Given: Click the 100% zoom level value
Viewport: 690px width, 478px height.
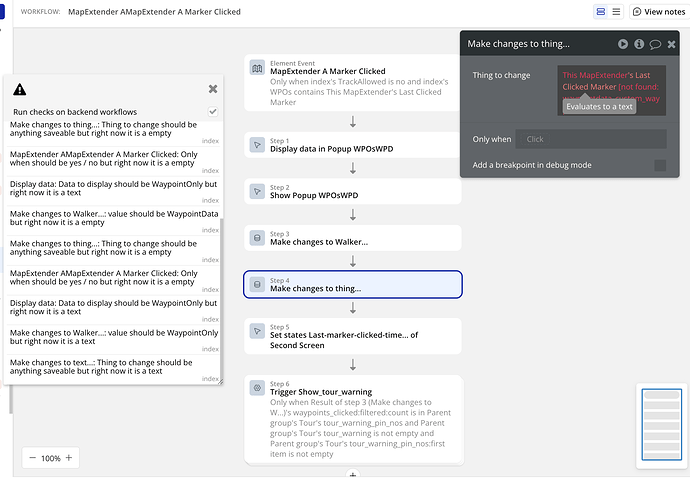Looking at the screenshot, I should 51,458.
